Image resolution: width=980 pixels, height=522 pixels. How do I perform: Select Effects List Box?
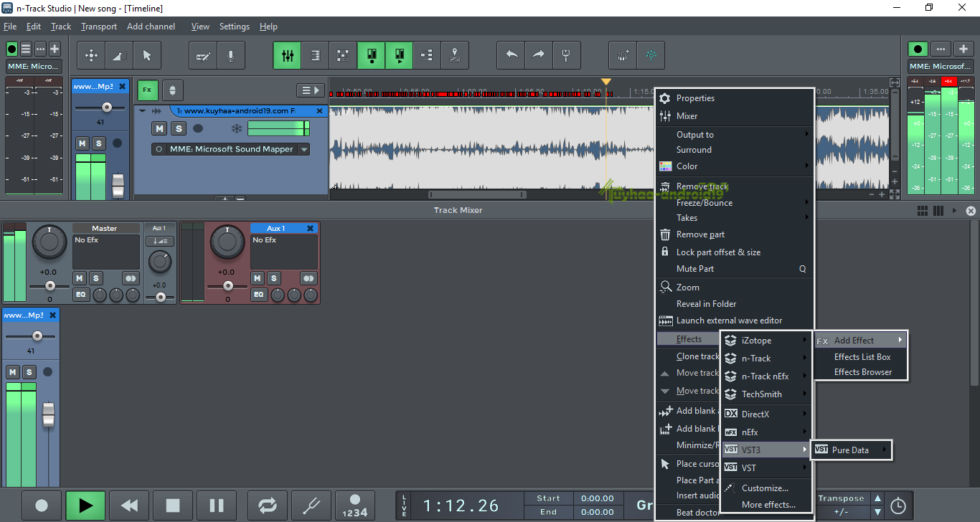[862, 356]
